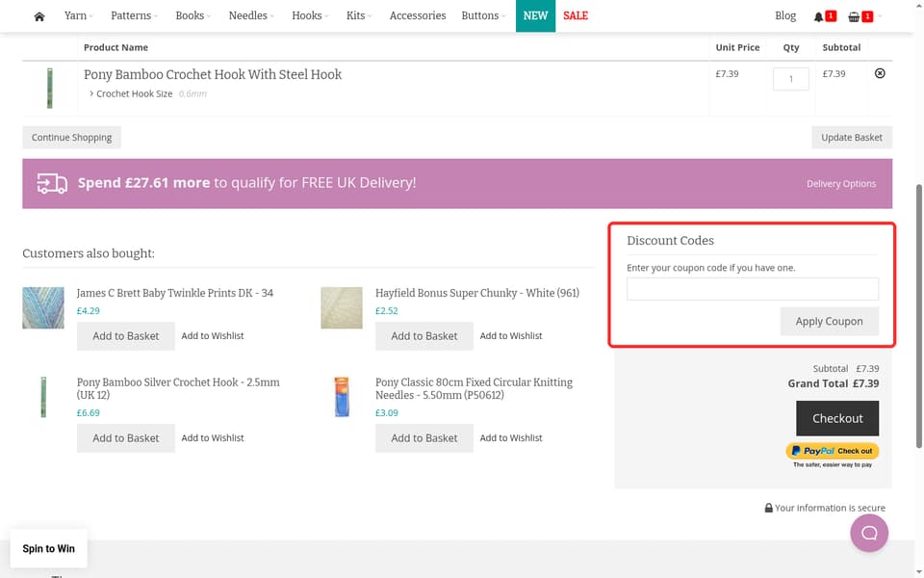The image size is (924, 578).
Task: Remove Pony Bamboo Crochet Hook from basket
Action: click(x=880, y=73)
